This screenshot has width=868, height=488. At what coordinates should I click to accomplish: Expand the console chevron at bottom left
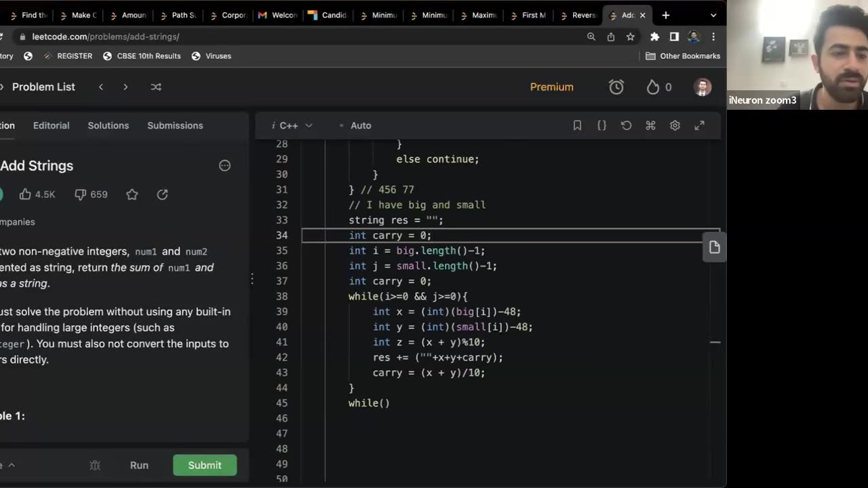pyautogui.click(x=11, y=465)
